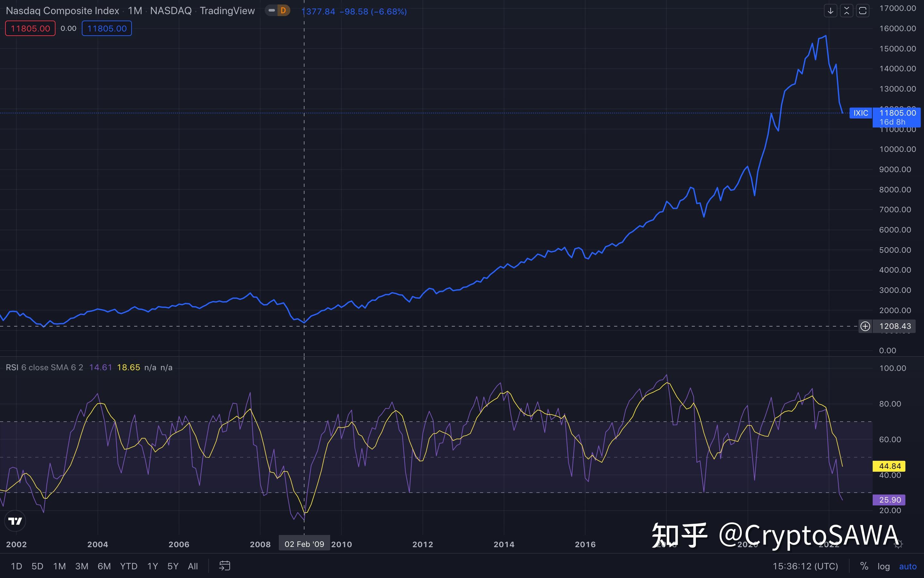Click the 02 Feb '09 date marker
This screenshot has width=924, height=578.
coord(304,544)
